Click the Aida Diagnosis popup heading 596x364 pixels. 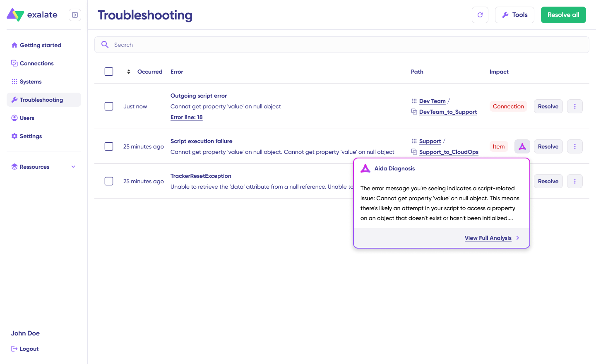click(394, 168)
